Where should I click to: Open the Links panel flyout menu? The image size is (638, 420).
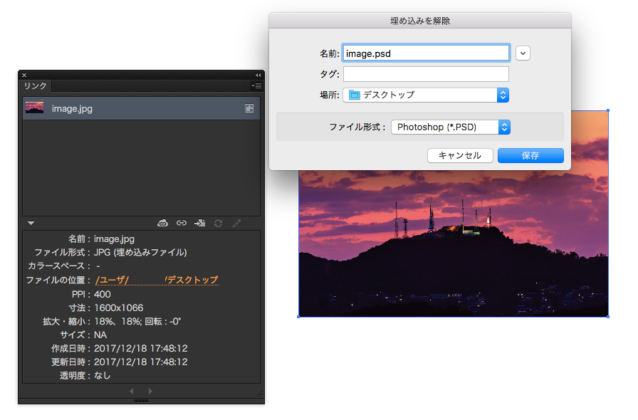coord(256,86)
